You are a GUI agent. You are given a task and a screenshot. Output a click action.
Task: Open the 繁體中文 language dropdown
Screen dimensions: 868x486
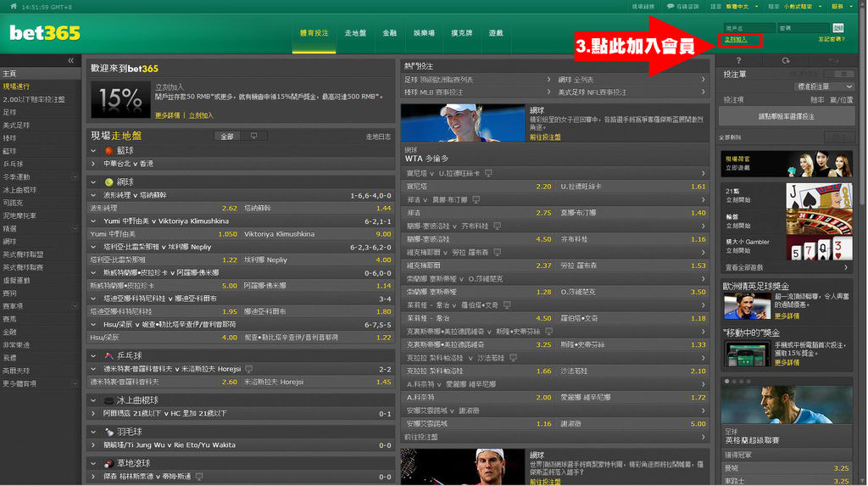[742, 7]
